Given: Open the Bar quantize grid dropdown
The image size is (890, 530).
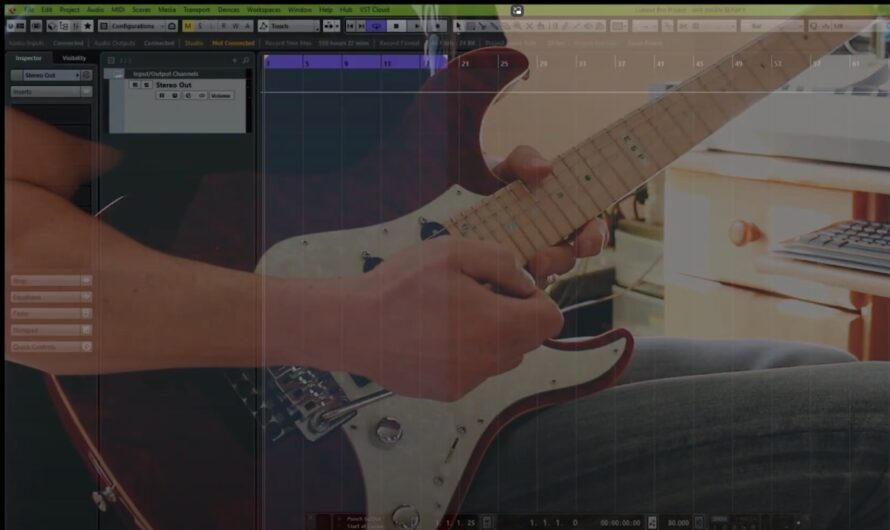Looking at the screenshot, I should tap(771, 26).
